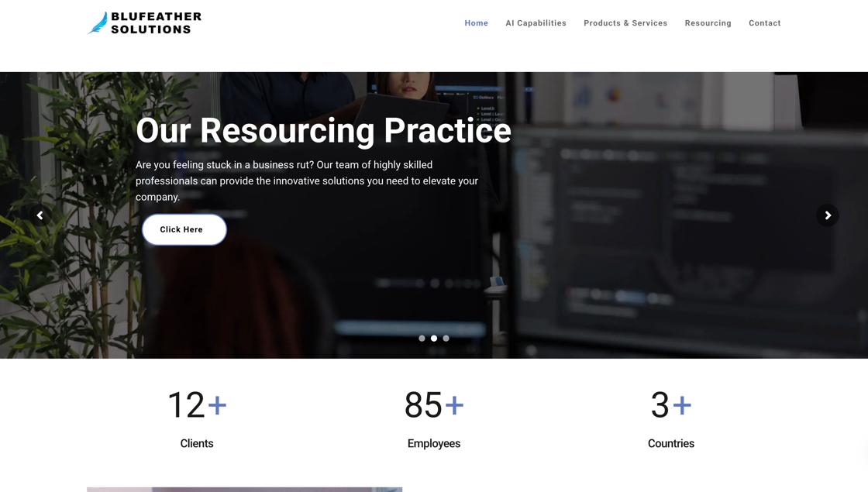Go to the Contact page

[765, 22]
